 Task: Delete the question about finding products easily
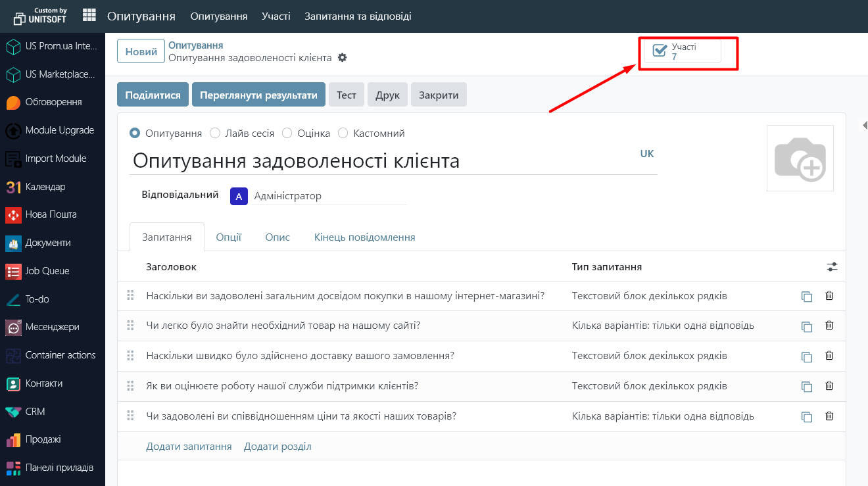(x=829, y=326)
